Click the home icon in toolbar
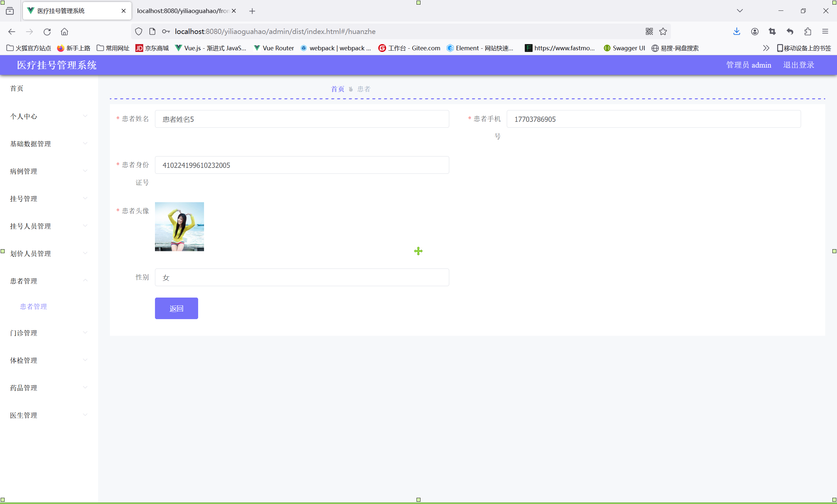Image resolution: width=837 pixels, height=504 pixels. [64, 32]
